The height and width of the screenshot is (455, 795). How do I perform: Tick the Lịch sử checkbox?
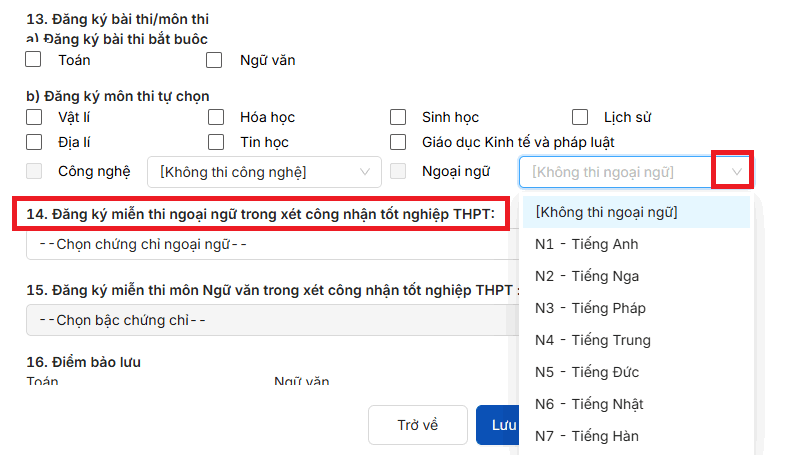pyautogui.click(x=580, y=117)
